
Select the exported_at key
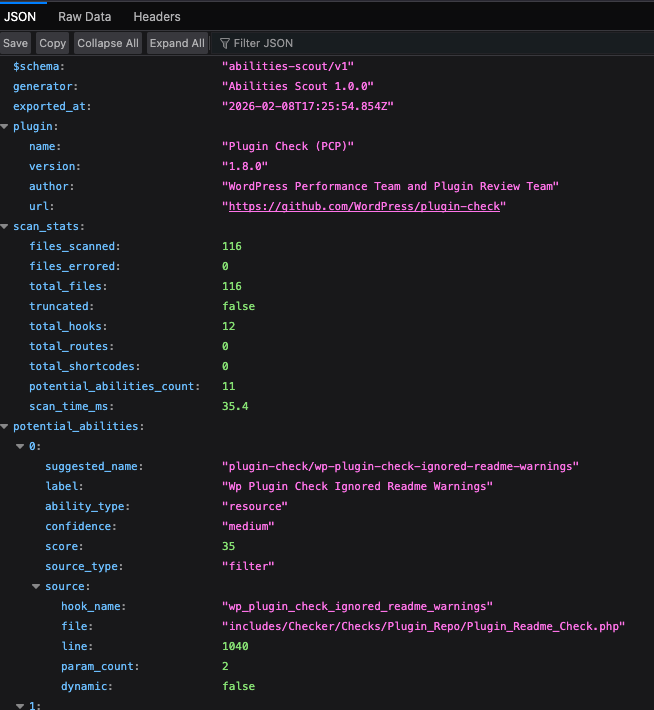point(49,106)
